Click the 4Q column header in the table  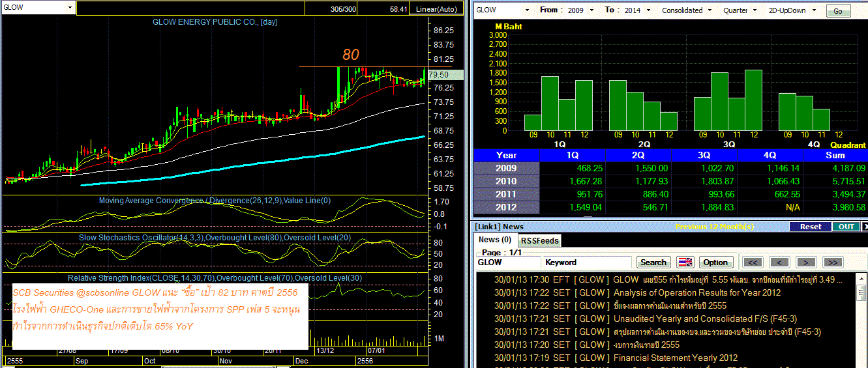(x=770, y=155)
